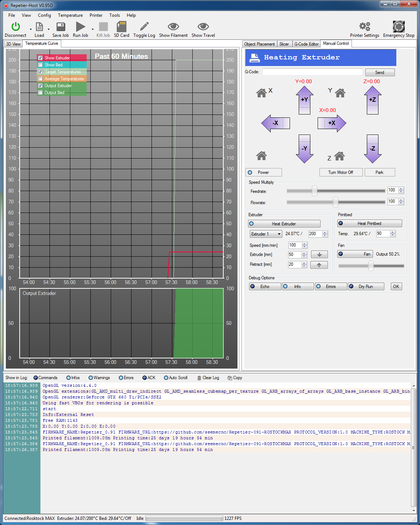The image size is (420, 525).
Task: Expand the Run Job dropdown arrow
Action: point(93,30)
